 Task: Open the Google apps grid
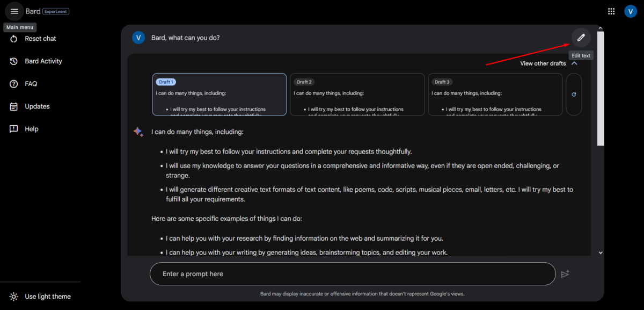(x=611, y=11)
